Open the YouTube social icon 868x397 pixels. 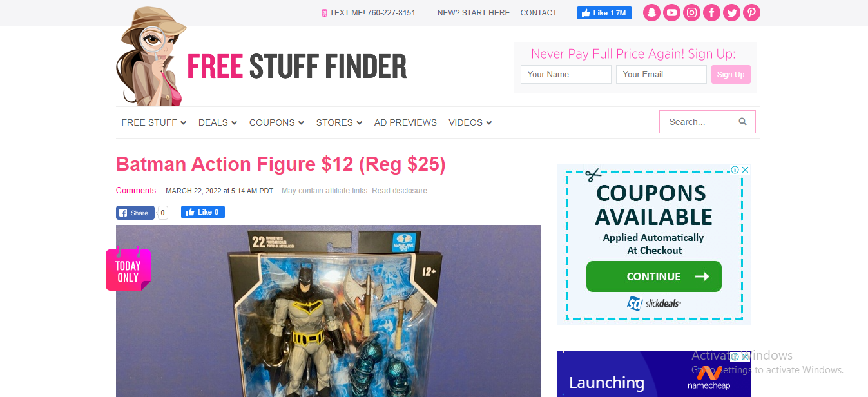672,13
